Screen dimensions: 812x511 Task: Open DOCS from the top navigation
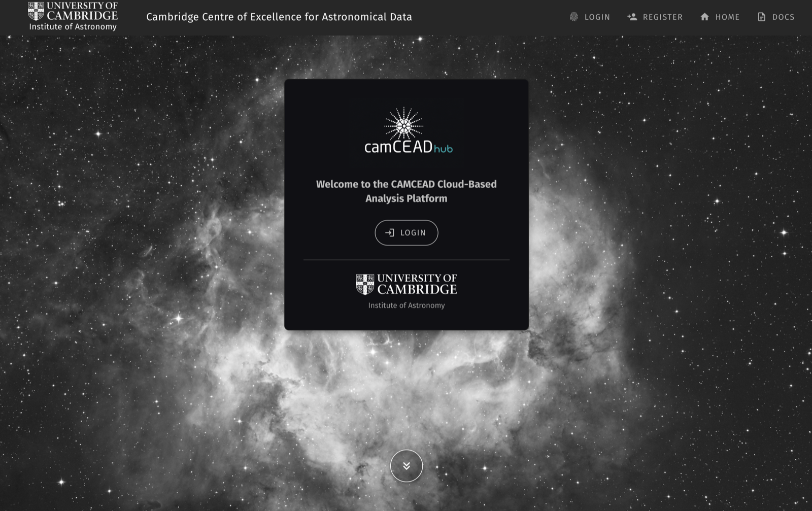pyautogui.click(x=776, y=17)
